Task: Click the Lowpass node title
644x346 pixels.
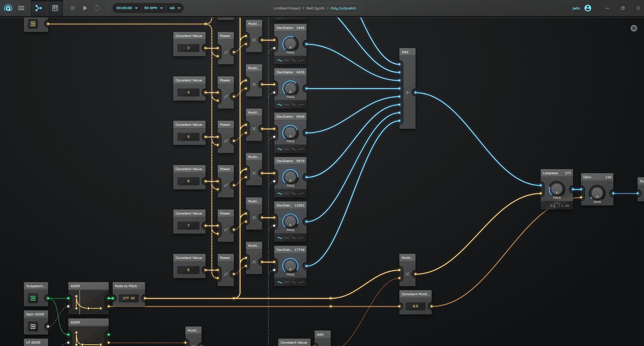Action: pos(550,173)
